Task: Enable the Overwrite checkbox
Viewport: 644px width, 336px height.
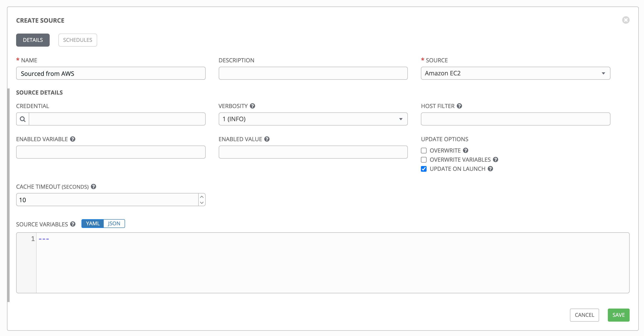Action: click(424, 151)
